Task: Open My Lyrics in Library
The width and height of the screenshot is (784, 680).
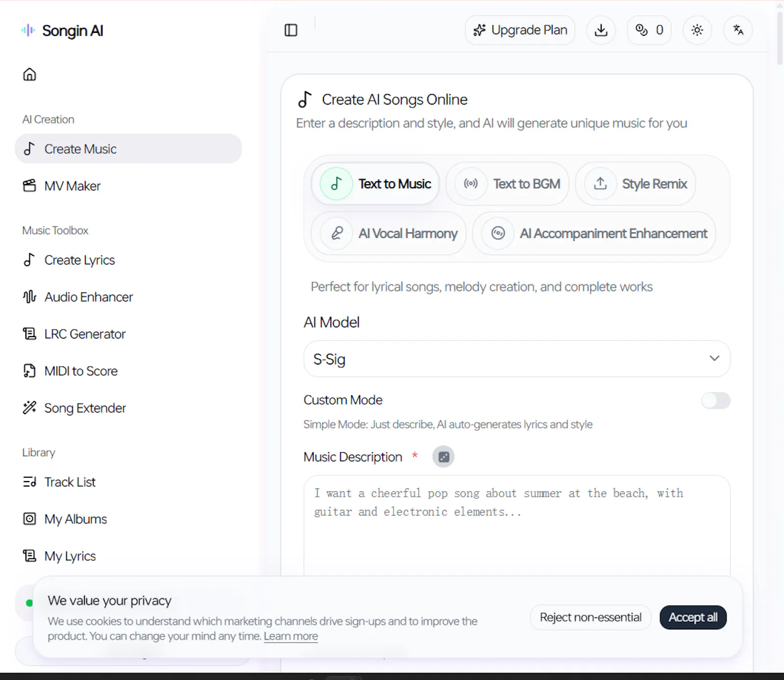Action: (x=128, y=556)
